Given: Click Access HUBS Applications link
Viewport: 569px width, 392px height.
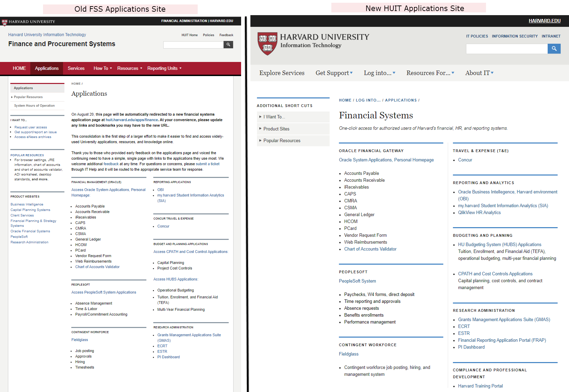Looking at the screenshot, I should 176,279.
